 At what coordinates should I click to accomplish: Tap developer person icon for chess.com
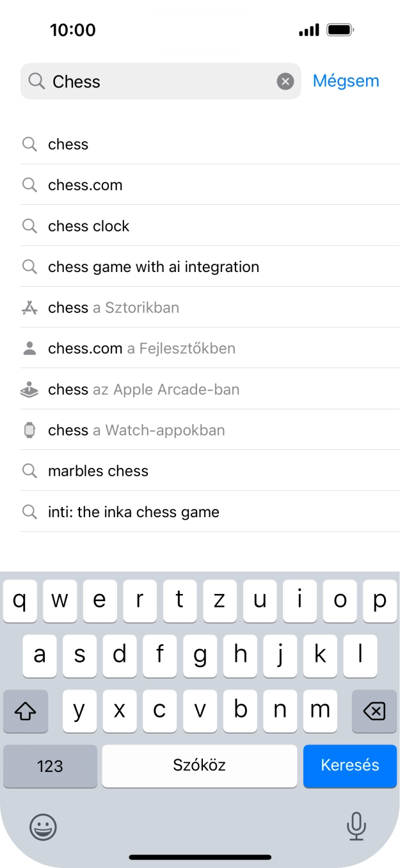[29, 348]
